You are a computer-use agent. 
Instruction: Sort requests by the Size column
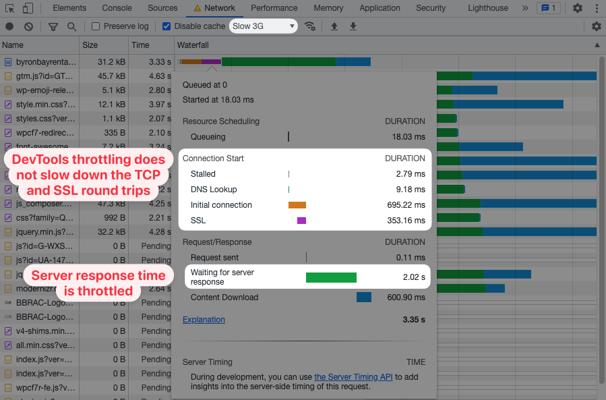click(x=90, y=45)
